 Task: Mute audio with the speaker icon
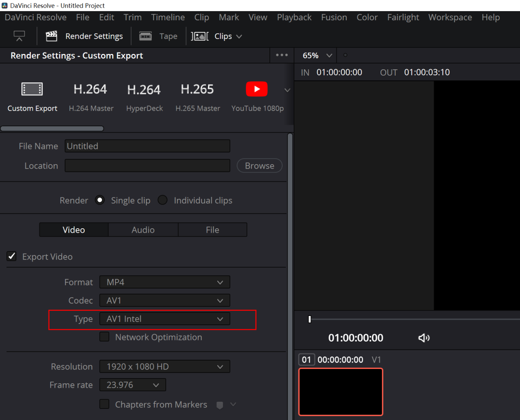(x=424, y=338)
